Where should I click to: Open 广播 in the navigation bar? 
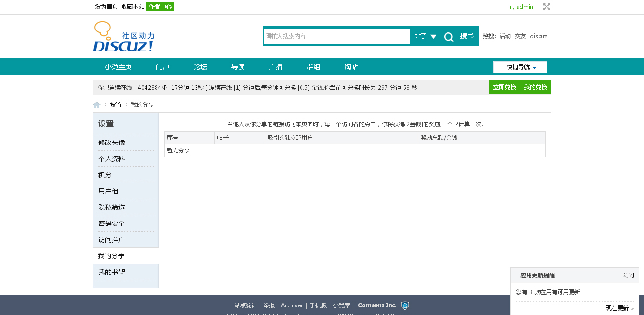point(276,67)
